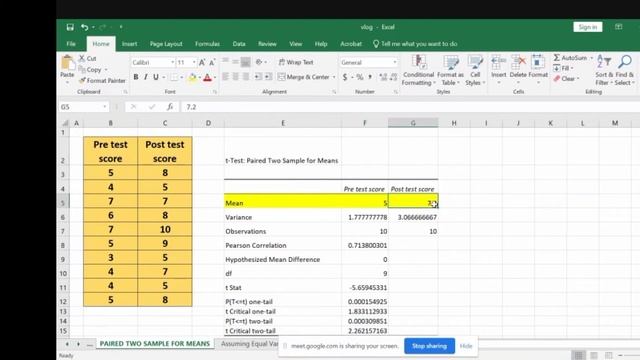
Task: Click the Normal view icon in status bar
Action: 578,355
